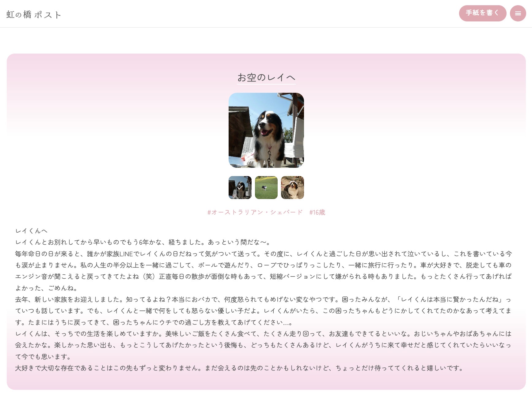This screenshot has height=395, width=532.
Task: Click the 手紙を書く button
Action: 482,13
